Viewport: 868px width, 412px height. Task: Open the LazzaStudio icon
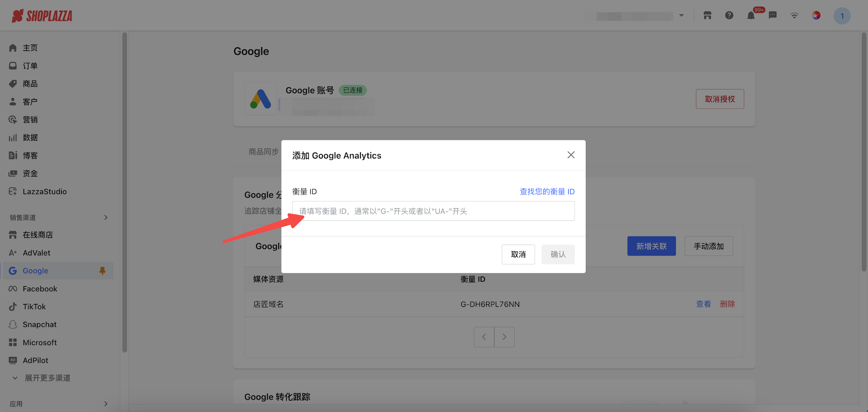(x=13, y=192)
